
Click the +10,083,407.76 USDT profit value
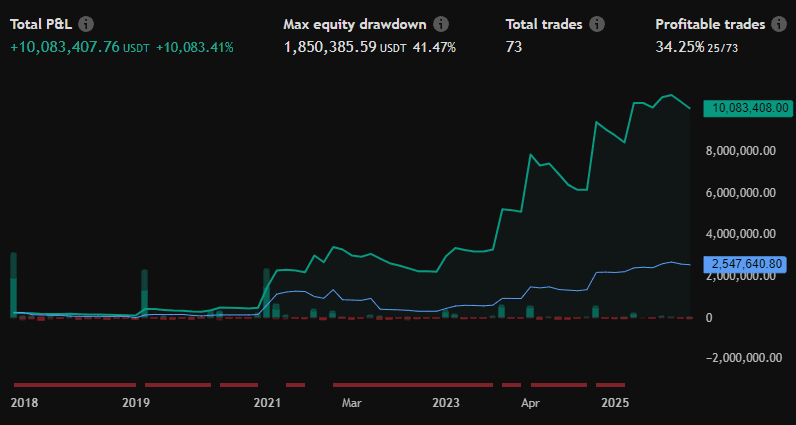coord(66,47)
